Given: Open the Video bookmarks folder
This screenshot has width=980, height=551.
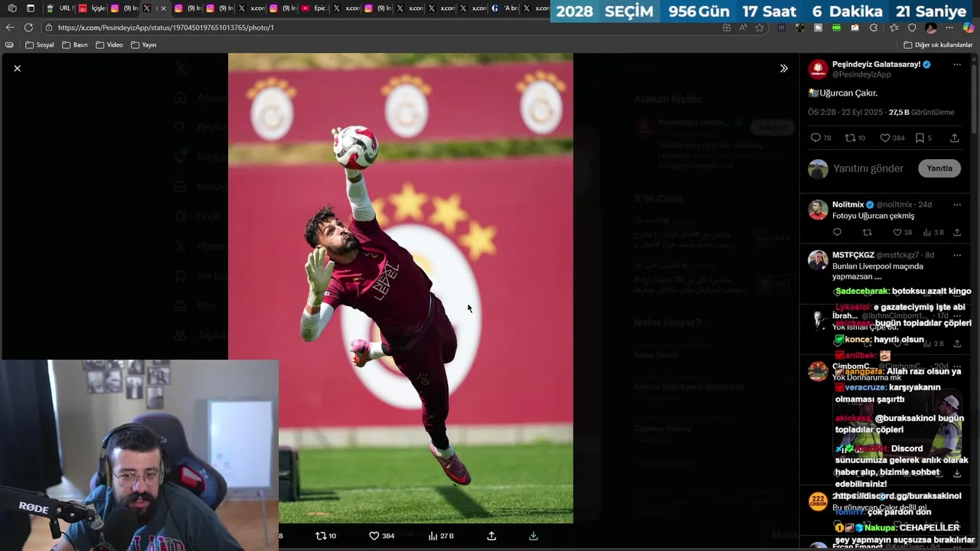Looking at the screenshot, I should click(x=109, y=45).
